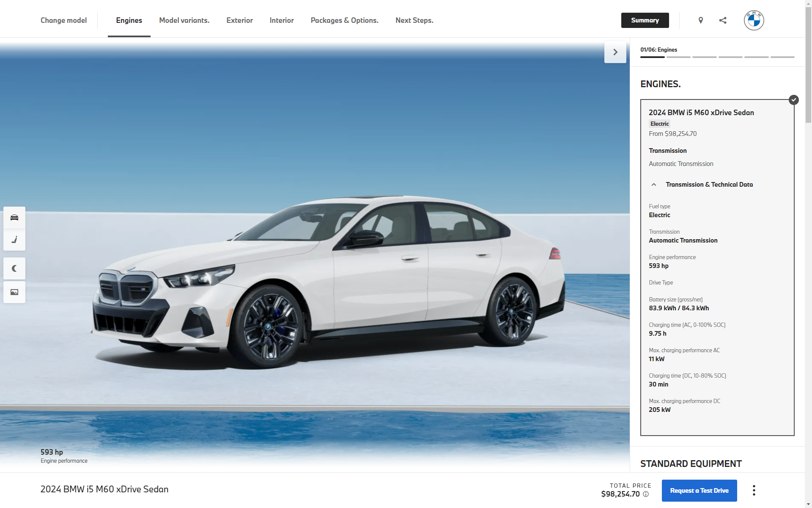Open Packages & Options tab
The width and height of the screenshot is (812, 508).
point(344,20)
